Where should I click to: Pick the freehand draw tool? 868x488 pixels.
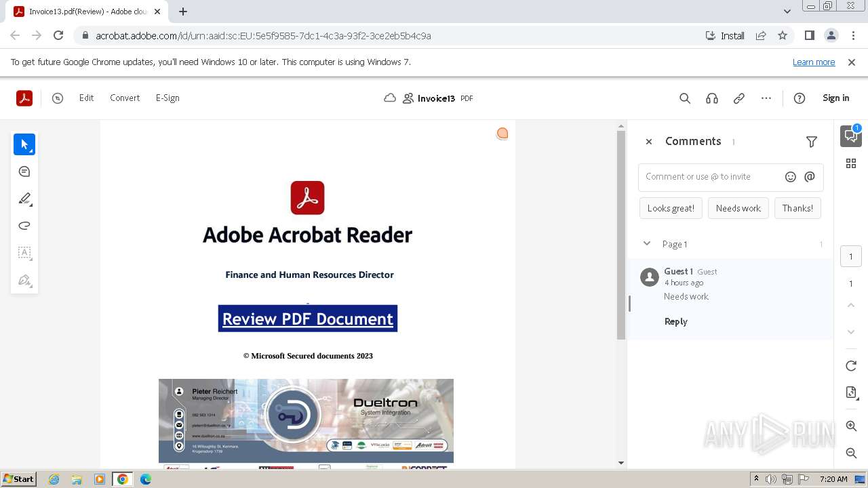pos(24,226)
